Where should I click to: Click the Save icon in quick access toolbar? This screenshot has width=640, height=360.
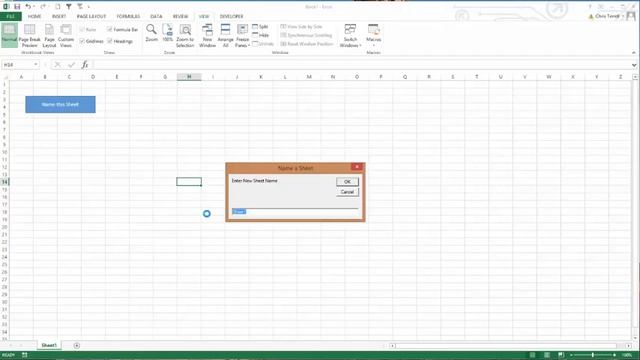tap(17, 7)
